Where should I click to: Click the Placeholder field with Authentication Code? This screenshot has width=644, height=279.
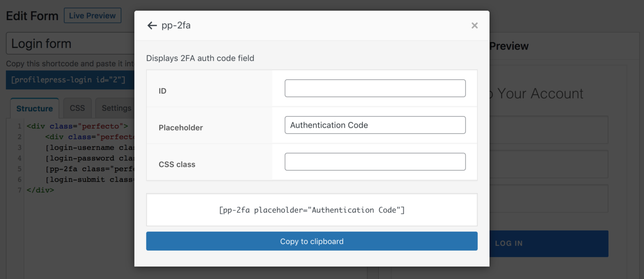point(375,125)
